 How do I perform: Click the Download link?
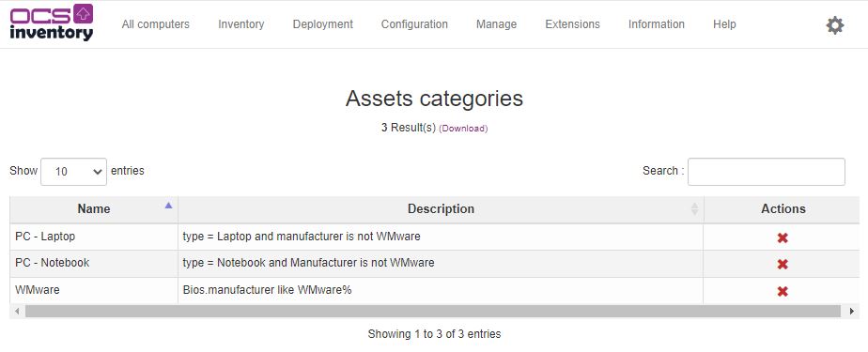463,129
